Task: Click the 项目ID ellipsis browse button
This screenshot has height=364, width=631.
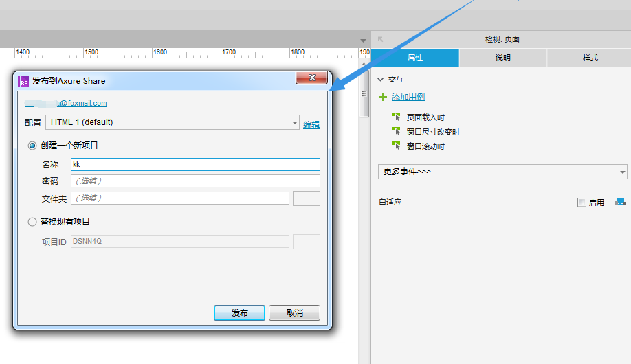Action: click(307, 242)
